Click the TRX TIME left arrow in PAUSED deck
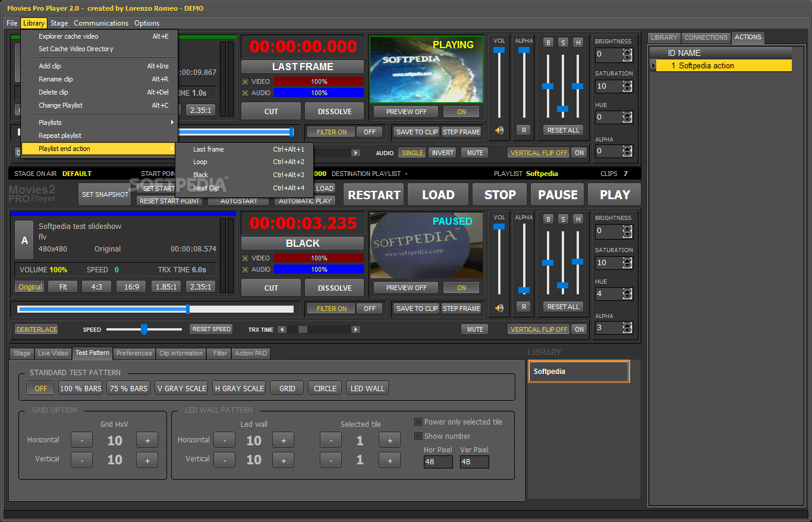The height and width of the screenshot is (522, 812). tap(282, 329)
